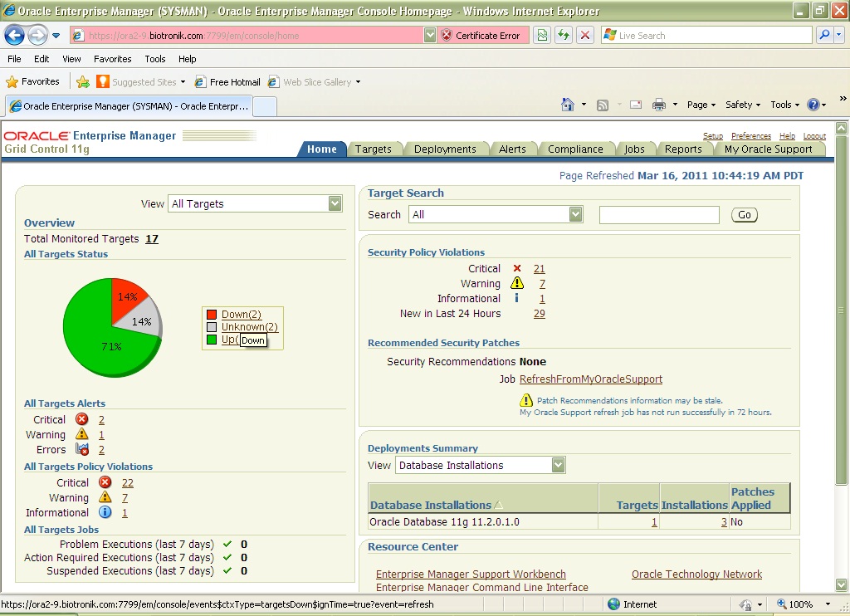
Task: Click the Print icon
Action: coord(658,105)
